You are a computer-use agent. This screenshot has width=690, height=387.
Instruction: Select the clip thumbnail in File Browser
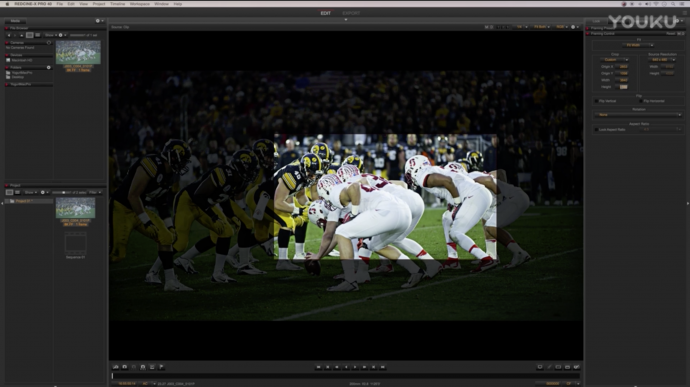click(x=78, y=52)
